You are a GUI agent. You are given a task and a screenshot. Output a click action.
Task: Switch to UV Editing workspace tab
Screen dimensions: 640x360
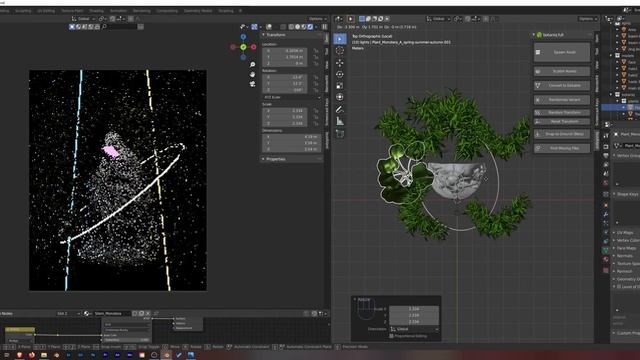pos(46,11)
